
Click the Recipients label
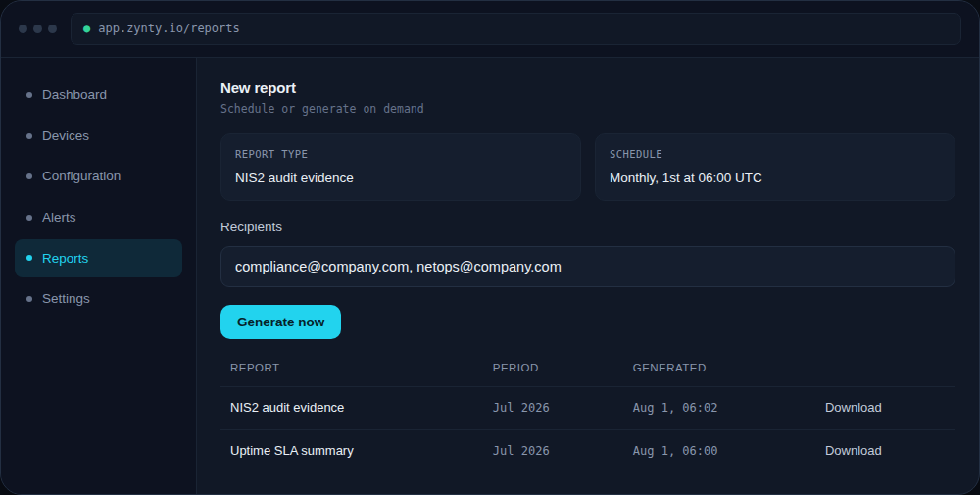pyautogui.click(x=251, y=227)
